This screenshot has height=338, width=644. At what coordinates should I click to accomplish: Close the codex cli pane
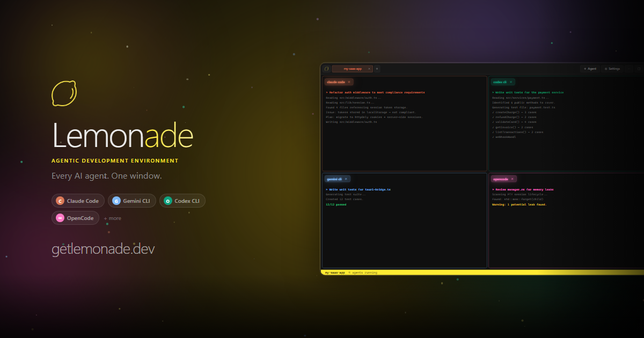510,82
